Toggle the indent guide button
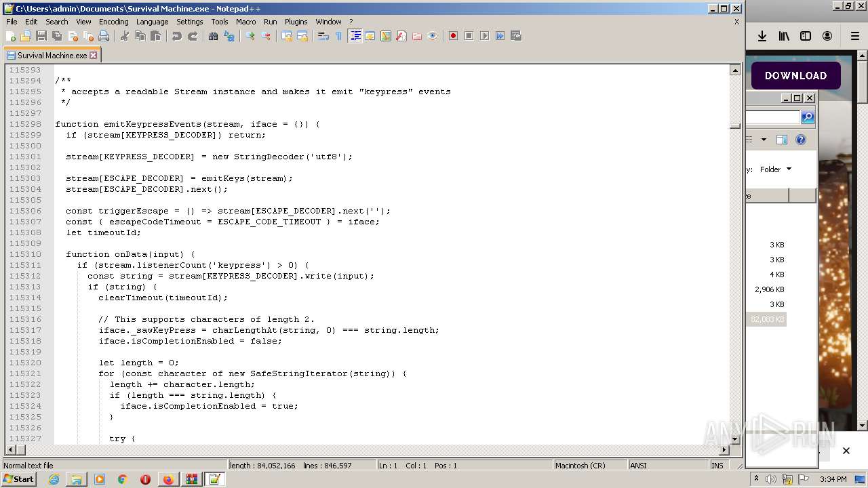The height and width of the screenshot is (488, 868). (x=355, y=36)
